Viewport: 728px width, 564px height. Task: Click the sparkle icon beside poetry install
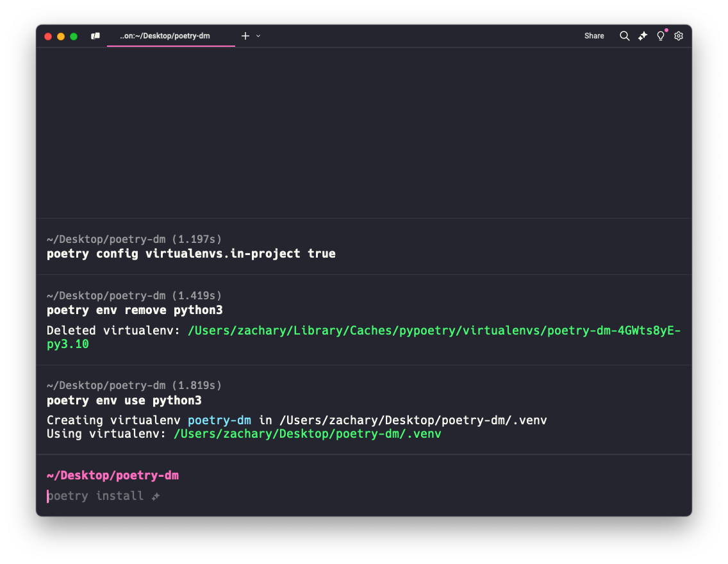pyautogui.click(x=155, y=496)
